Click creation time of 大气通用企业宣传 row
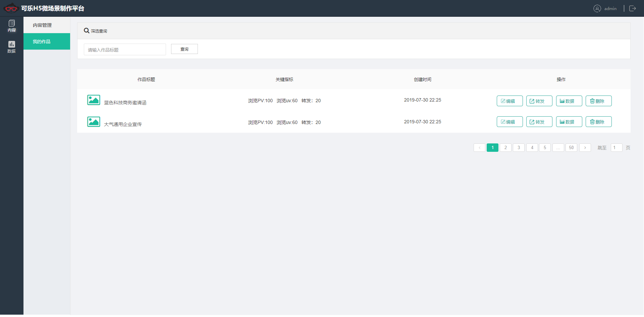The image size is (644, 317). tap(423, 122)
